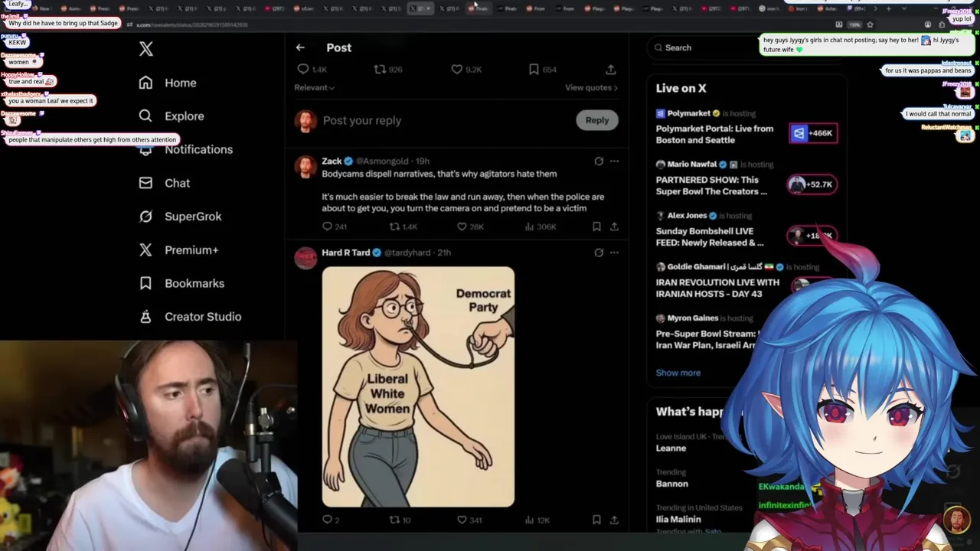Screen dimensions: 980x551
Task: Click the Chat envelope icon
Action: [145, 183]
